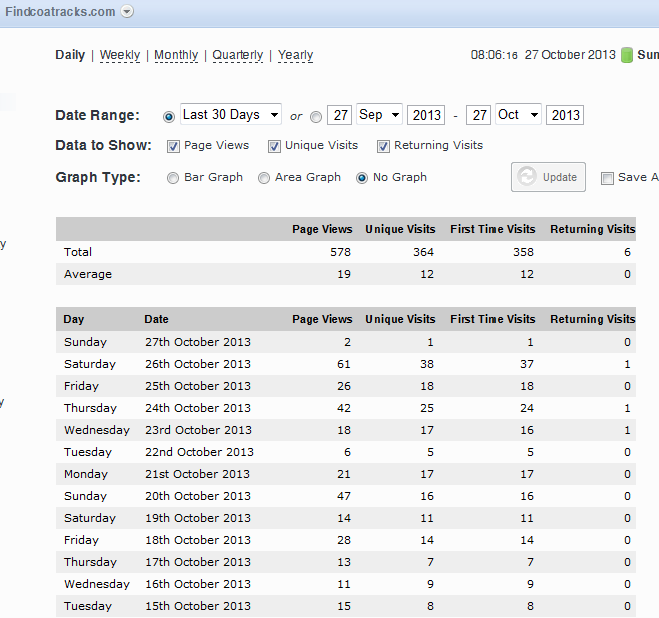This screenshot has height=618, width=659.
Task: Select the No Graph radio button
Action: point(362,178)
